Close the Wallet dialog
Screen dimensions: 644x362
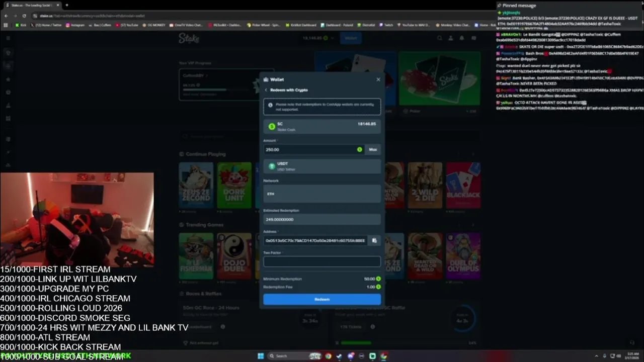click(378, 79)
